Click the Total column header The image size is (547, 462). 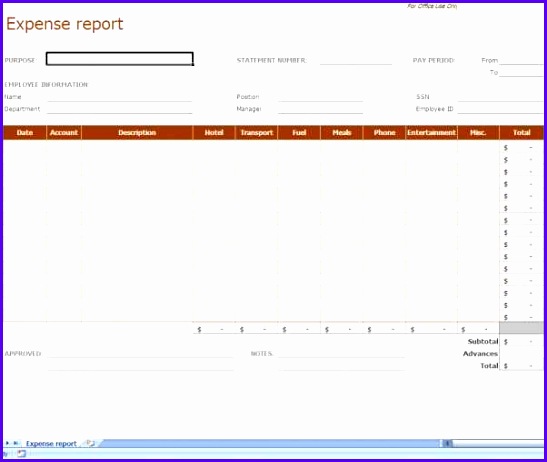coord(522,133)
